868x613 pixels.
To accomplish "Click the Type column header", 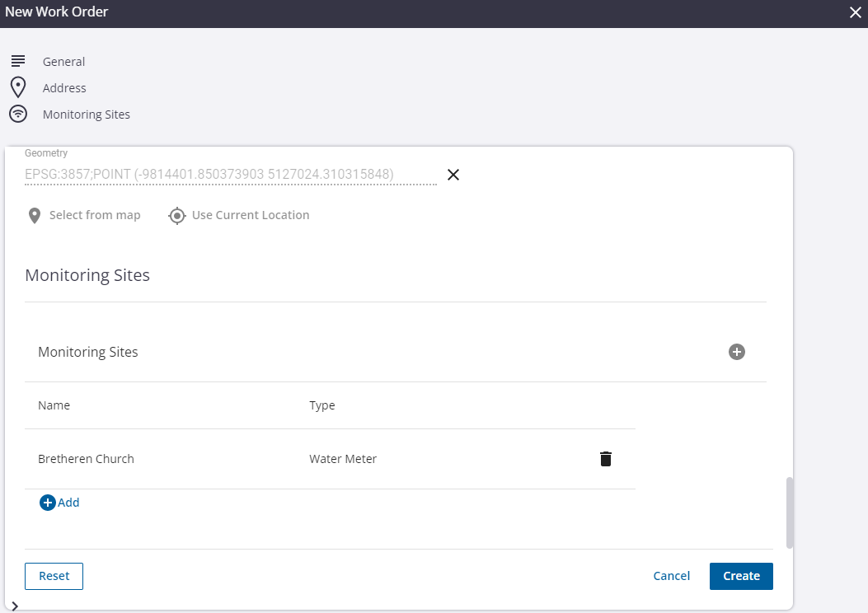I will (x=321, y=405).
